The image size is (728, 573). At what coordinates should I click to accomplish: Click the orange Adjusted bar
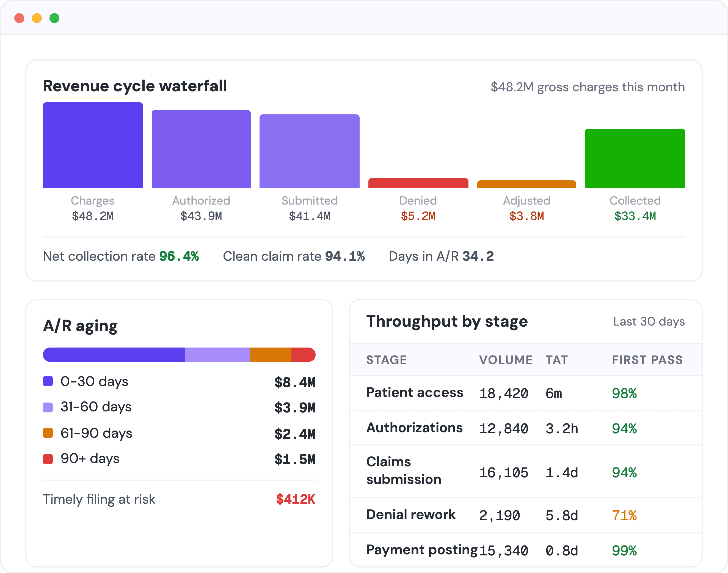pos(526,184)
